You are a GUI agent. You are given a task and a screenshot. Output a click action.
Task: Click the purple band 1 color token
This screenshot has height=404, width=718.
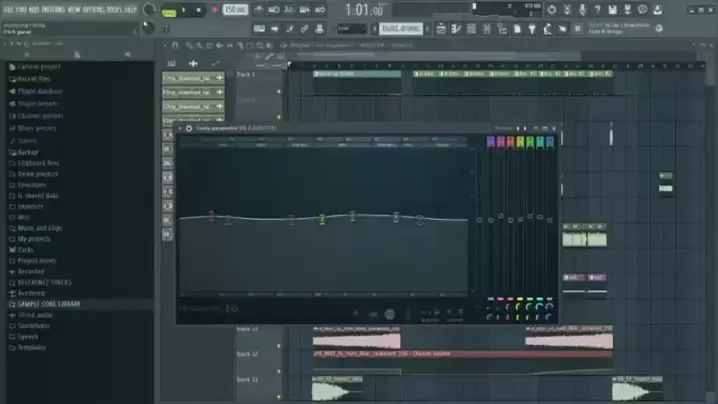(490, 143)
